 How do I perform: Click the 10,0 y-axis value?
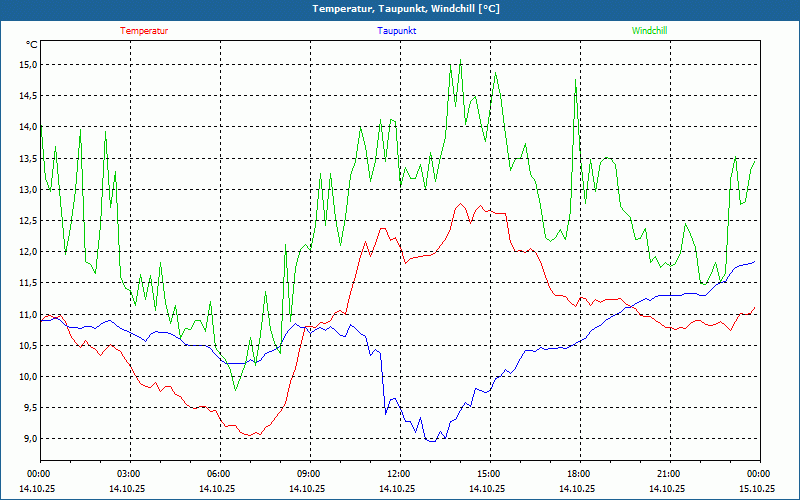(x=27, y=377)
